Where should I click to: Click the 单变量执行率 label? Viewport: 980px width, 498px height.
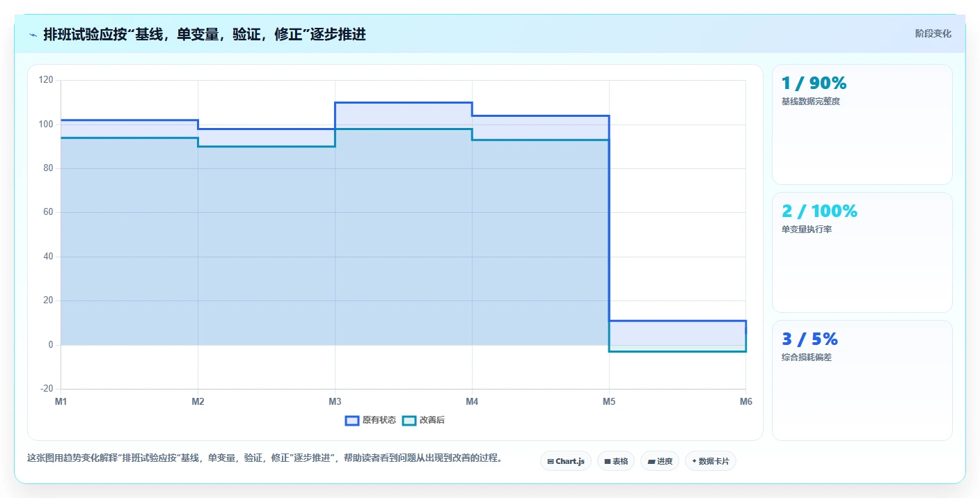click(x=807, y=230)
